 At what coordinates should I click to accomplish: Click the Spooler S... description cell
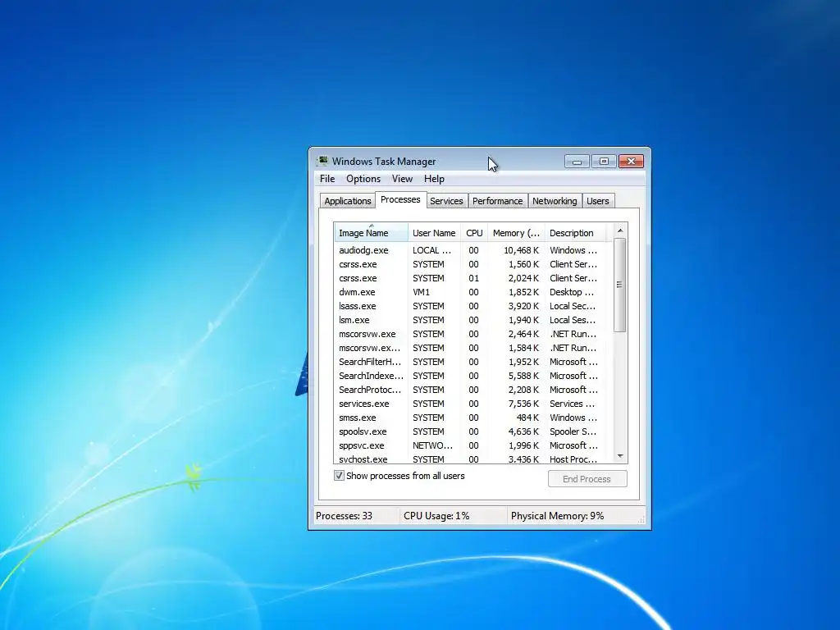[x=573, y=431]
